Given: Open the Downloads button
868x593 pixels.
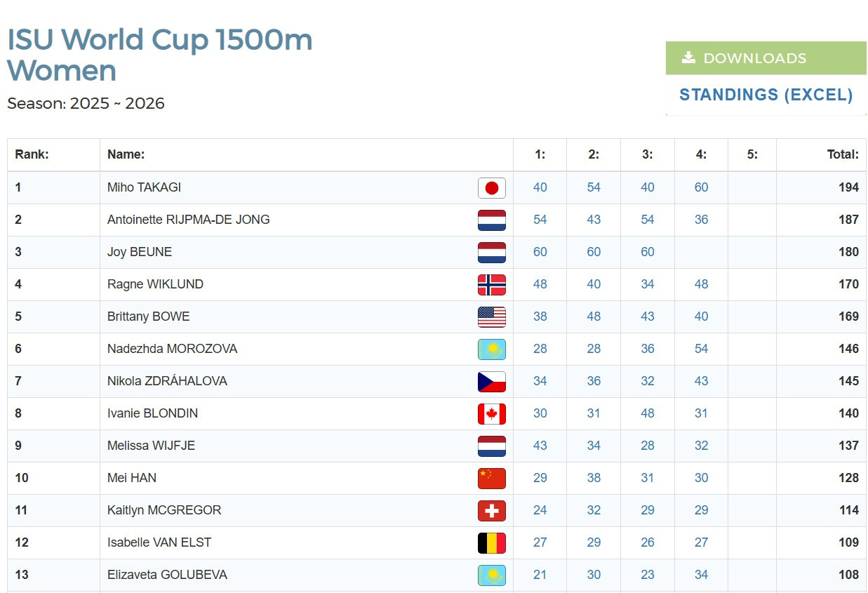Looking at the screenshot, I should [x=766, y=58].
